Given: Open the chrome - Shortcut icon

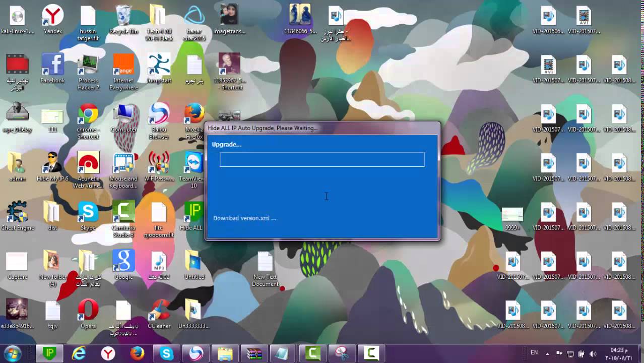Looking at the screenshot, I should click(x=88, y=121).
